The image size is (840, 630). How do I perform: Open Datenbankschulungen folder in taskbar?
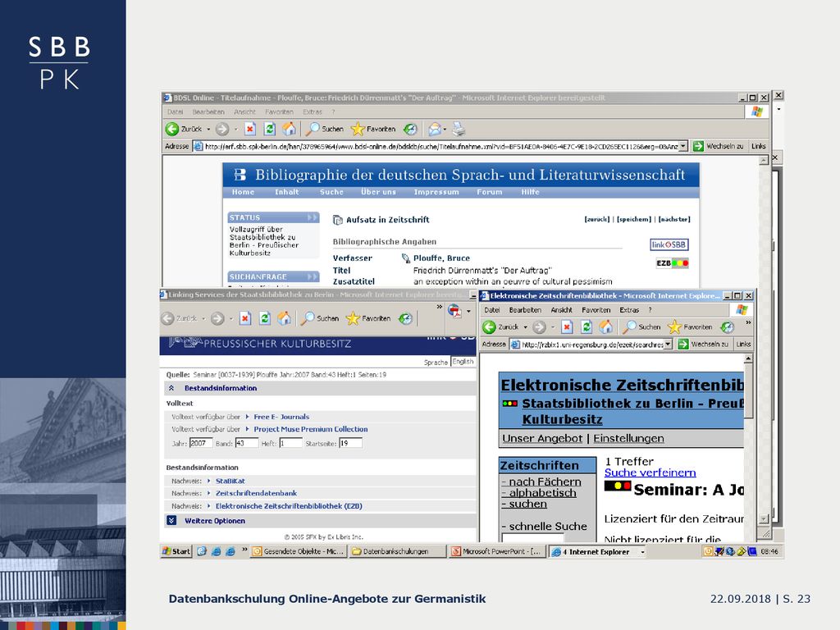(396, 552)
